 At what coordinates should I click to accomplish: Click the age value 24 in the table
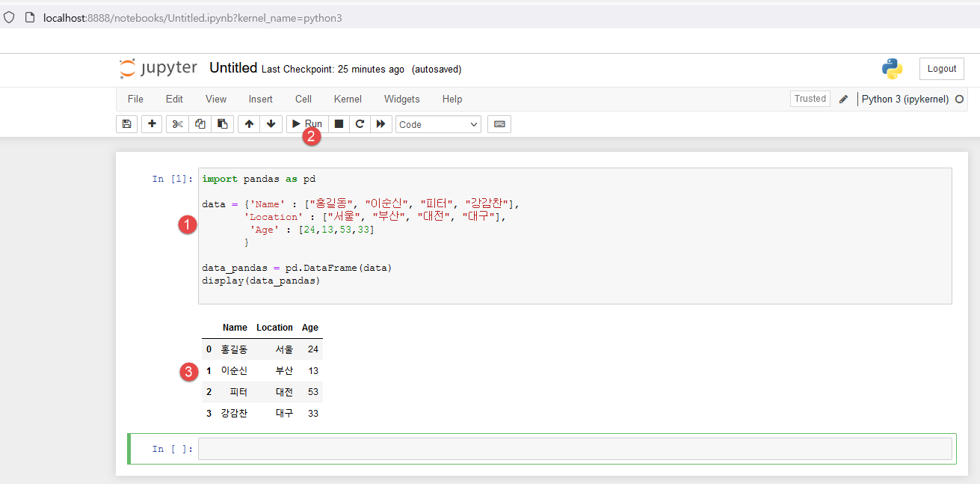312,349
